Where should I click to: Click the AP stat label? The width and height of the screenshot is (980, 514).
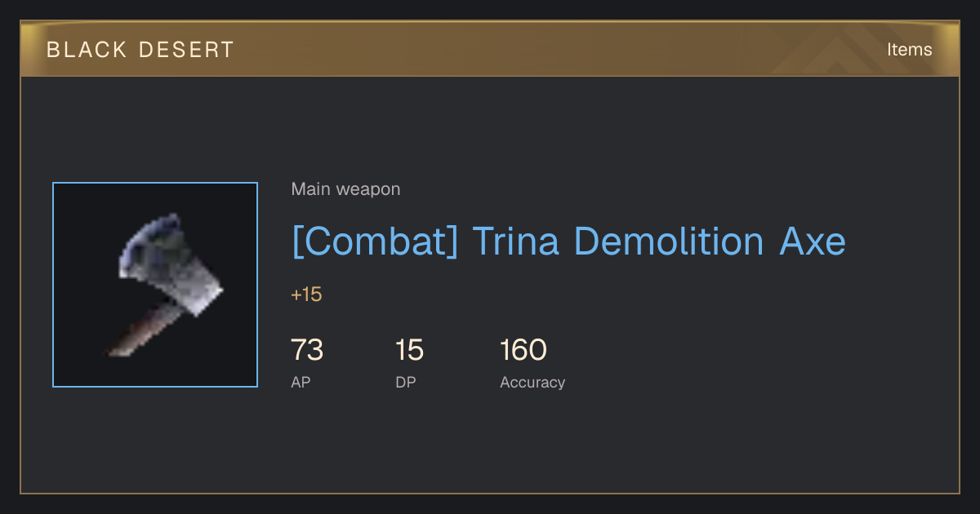(301, 382)
